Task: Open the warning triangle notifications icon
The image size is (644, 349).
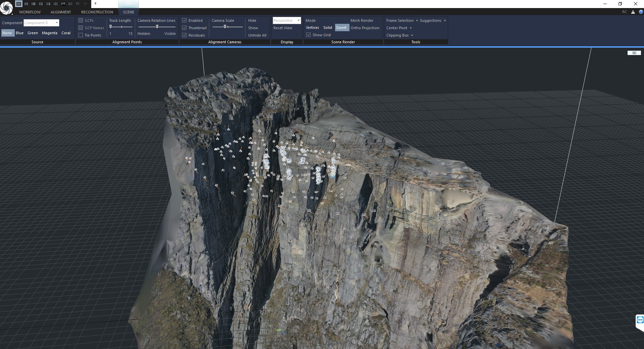Action: (x=633, y=12)
